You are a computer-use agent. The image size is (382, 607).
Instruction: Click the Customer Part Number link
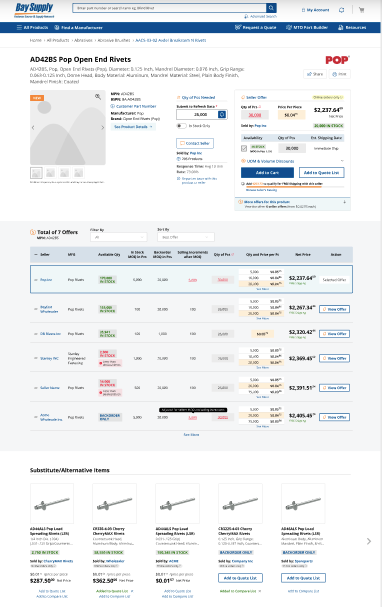pos(134,106)
